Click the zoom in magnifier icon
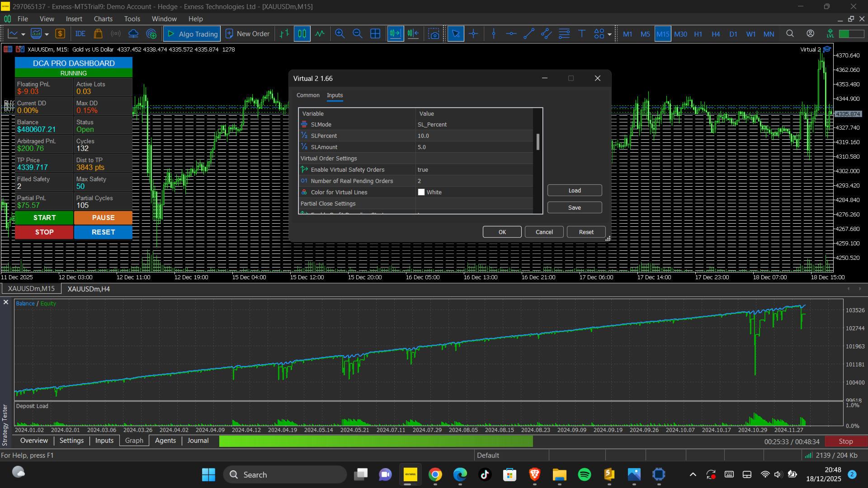868x488 pixels. coord(340,34)
